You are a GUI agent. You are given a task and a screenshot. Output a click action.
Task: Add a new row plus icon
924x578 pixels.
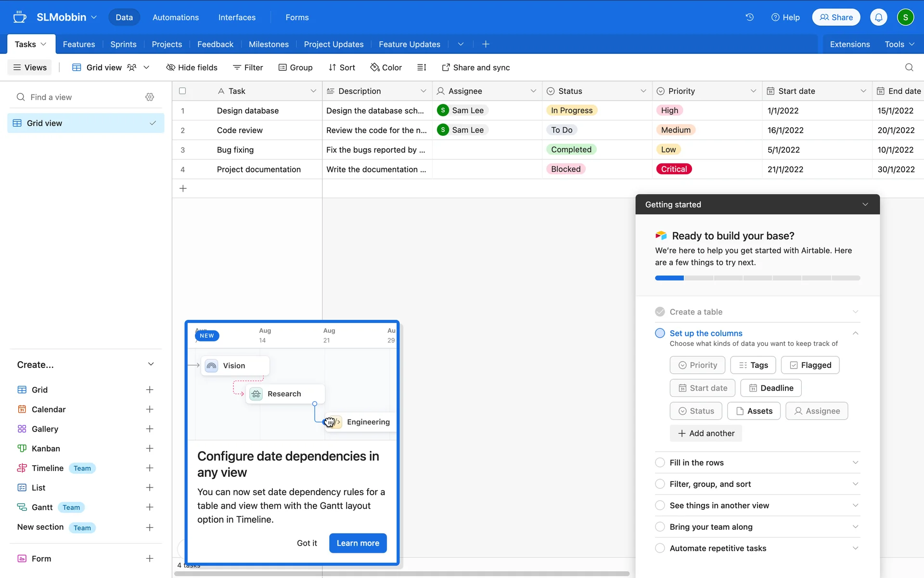[x=183, y=188]
